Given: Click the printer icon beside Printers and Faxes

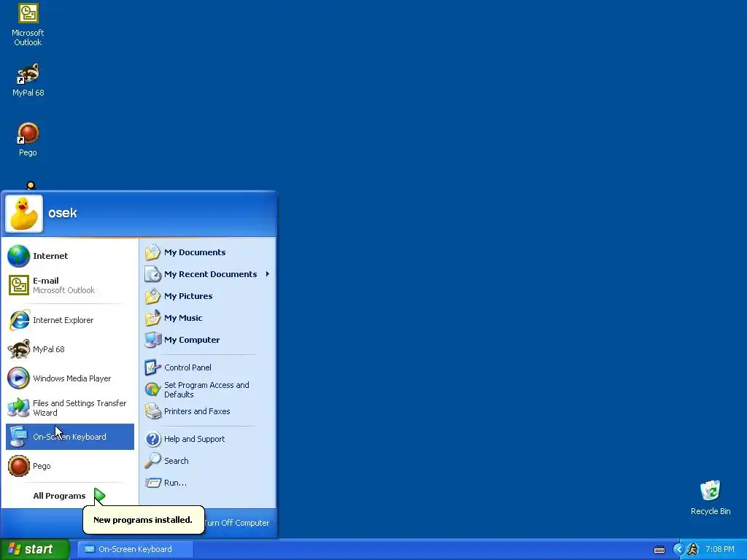Looking at the screenshot, I should pos(153,411).
